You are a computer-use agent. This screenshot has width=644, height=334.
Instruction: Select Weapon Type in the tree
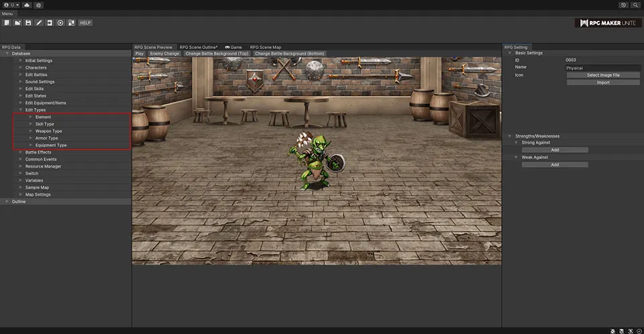coord(48,131)
